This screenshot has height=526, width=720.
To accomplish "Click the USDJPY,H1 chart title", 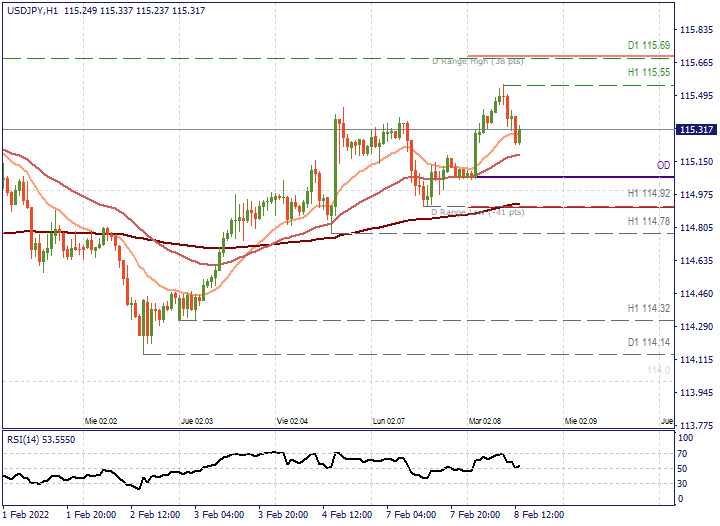I will [33, 11].
